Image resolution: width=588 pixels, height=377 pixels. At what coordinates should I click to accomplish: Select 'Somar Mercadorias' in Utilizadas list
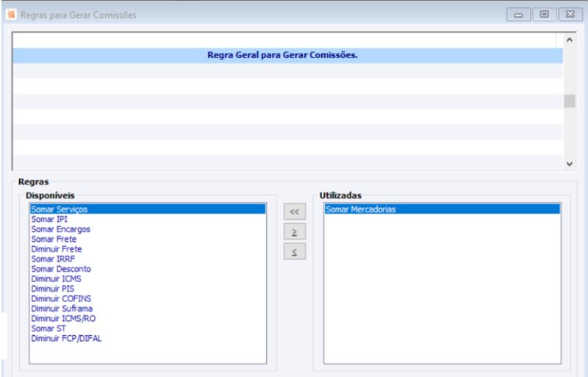pos(442,209)
